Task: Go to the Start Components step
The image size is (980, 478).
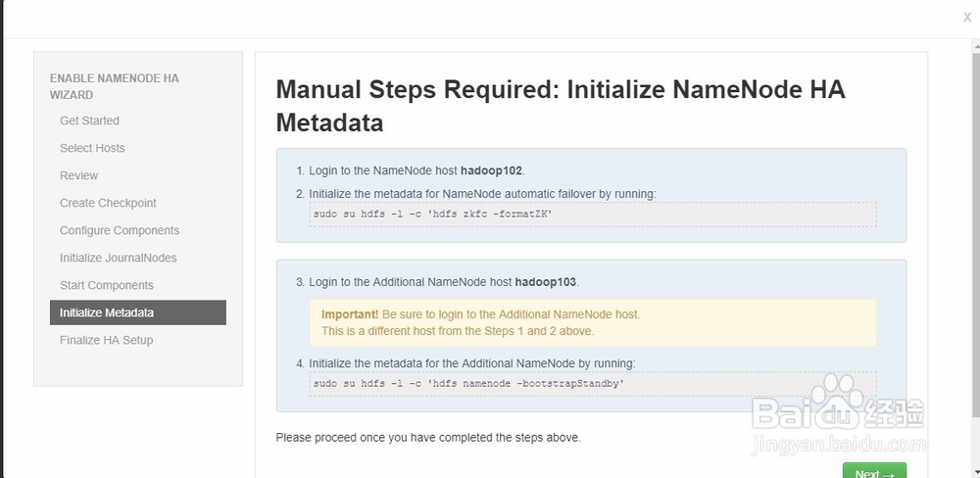Action: [x=106, y=285]
